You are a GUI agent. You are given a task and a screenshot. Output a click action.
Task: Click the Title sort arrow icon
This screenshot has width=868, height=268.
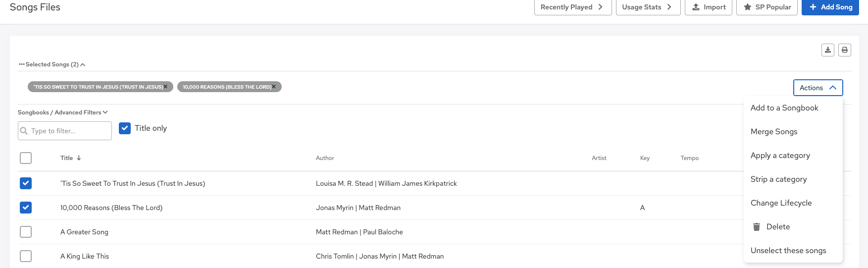coord(79,158)
